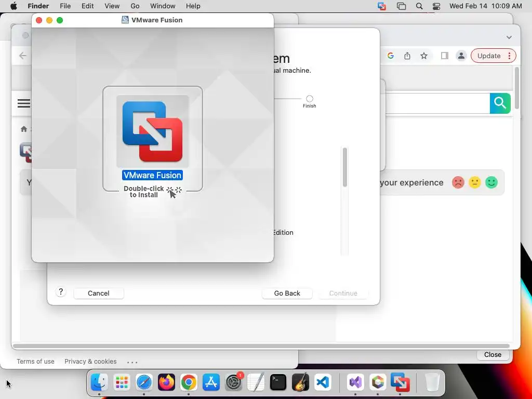The height and width of the screenshot is (399, 532).
Task: Switch to Google Chrome in the dock
Action: (x=189, y=382)
